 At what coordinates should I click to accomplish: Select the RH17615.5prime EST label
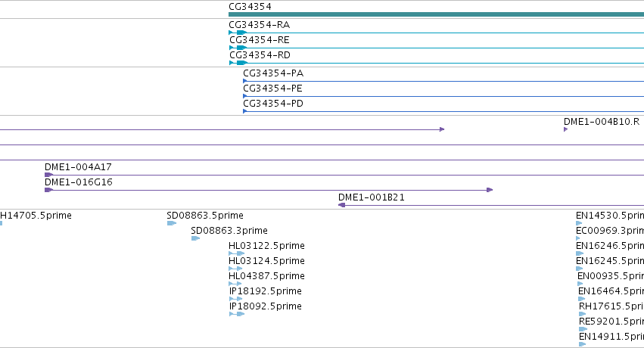coord(611,307)
